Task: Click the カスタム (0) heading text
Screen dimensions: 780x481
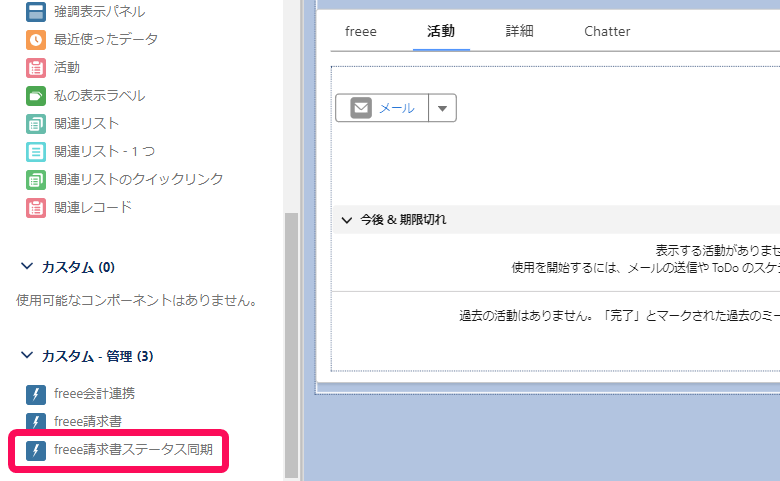Action: [x=78, y=268]
